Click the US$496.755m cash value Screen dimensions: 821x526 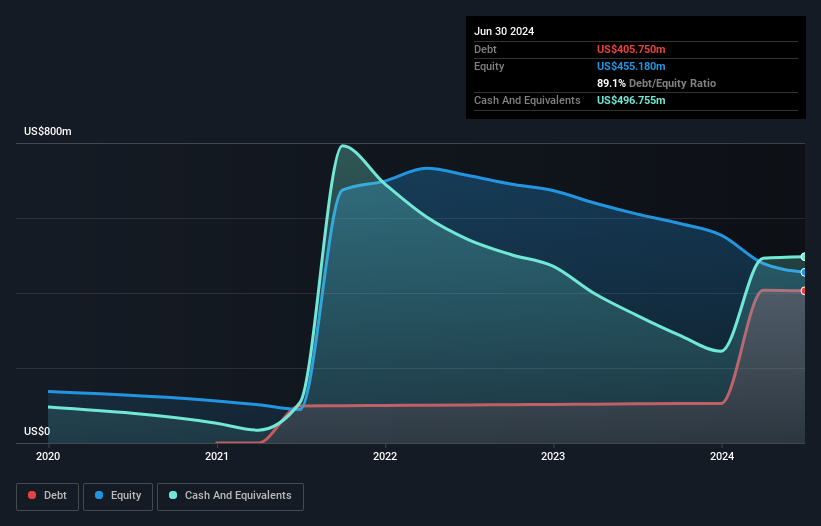tap(631, 100)
